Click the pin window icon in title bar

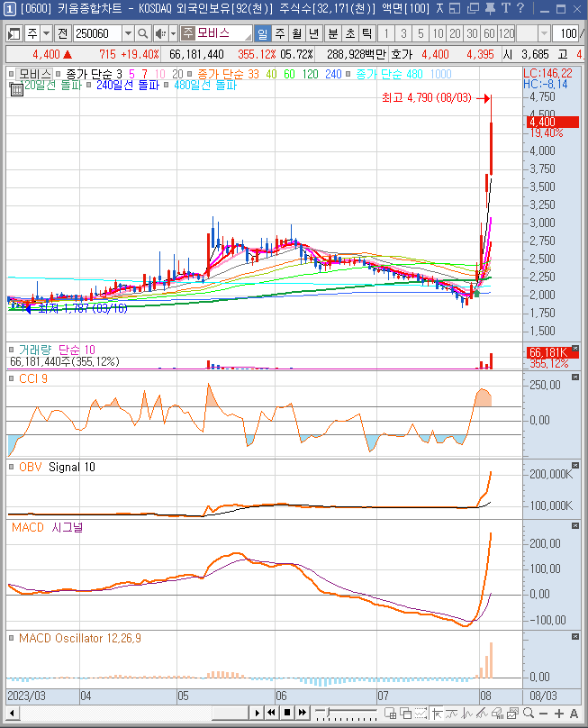(490, 8)
